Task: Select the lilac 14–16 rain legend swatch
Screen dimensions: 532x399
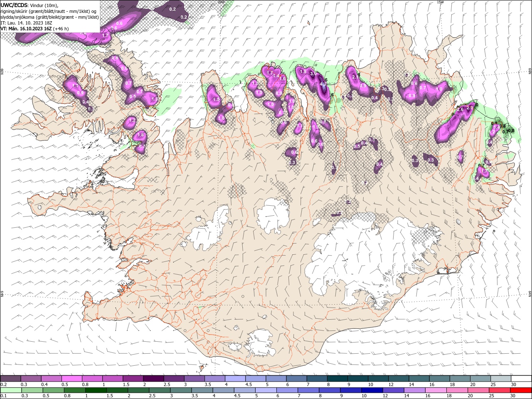Action: click(x=414, y=390)
